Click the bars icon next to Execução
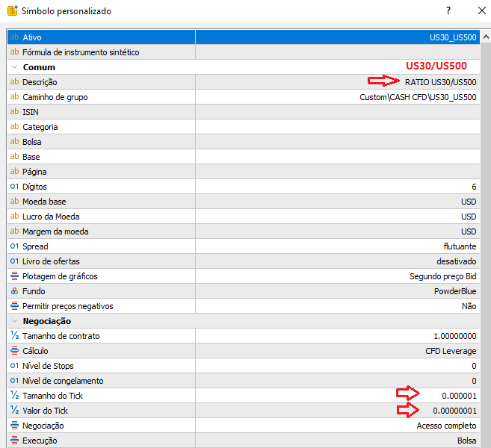 tap(14, 441)
